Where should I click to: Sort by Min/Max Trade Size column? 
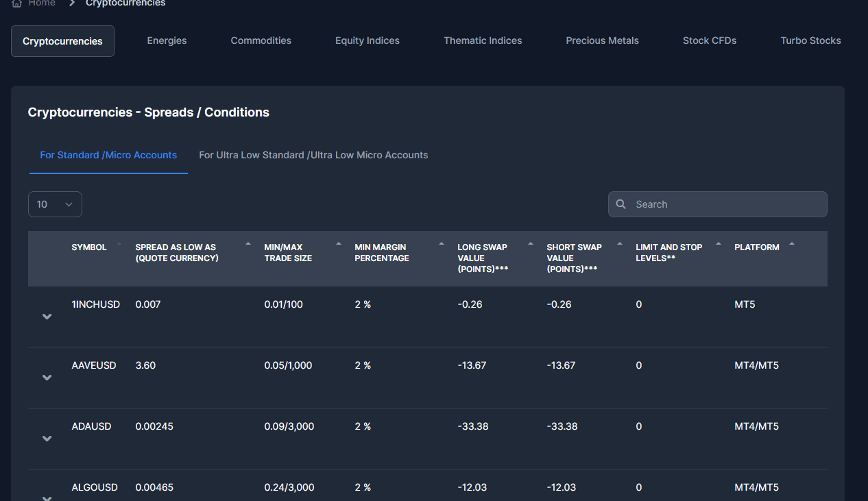(x=339, y=244)
